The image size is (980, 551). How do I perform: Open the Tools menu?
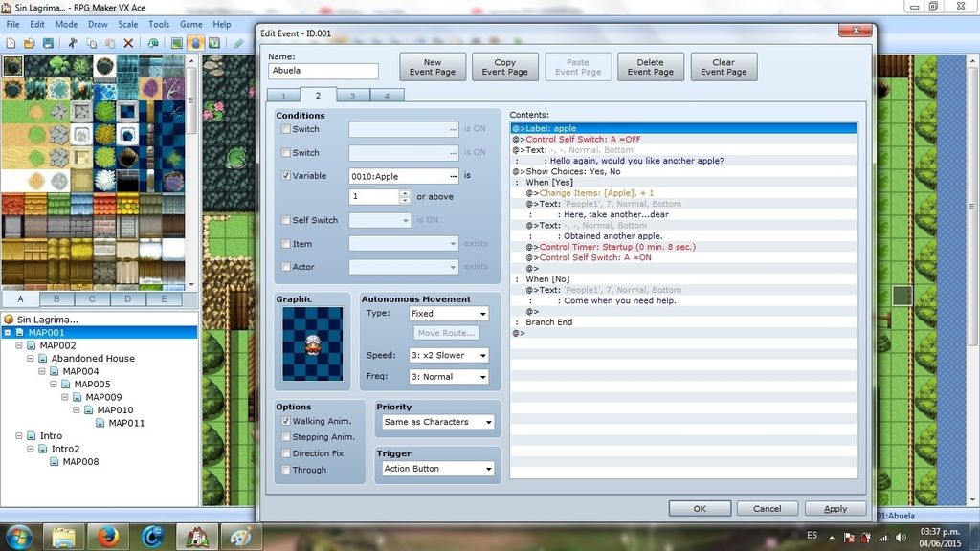[159, 24]
